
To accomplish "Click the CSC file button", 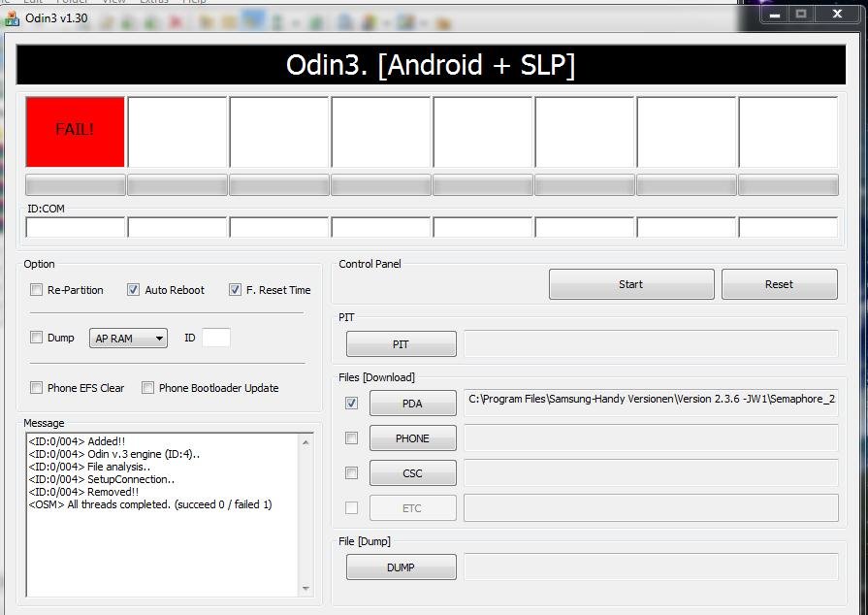I will [413, 472].
